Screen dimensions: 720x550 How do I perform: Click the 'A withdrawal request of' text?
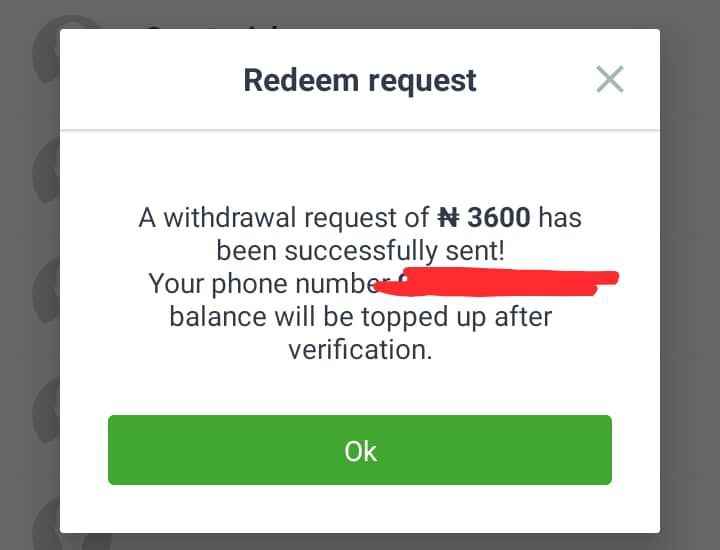tap(284, 218)
